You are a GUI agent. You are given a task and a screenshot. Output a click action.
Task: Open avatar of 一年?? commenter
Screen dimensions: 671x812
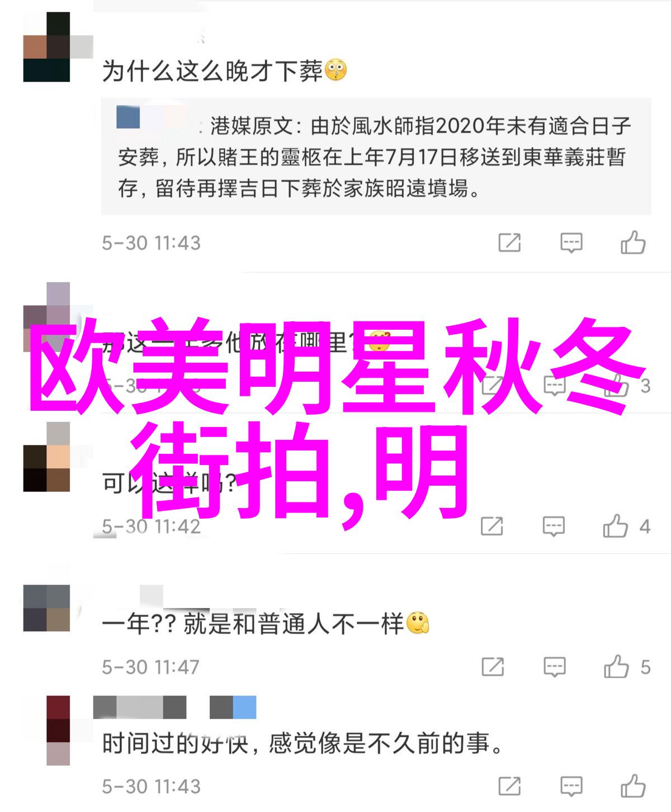(46, 608)
